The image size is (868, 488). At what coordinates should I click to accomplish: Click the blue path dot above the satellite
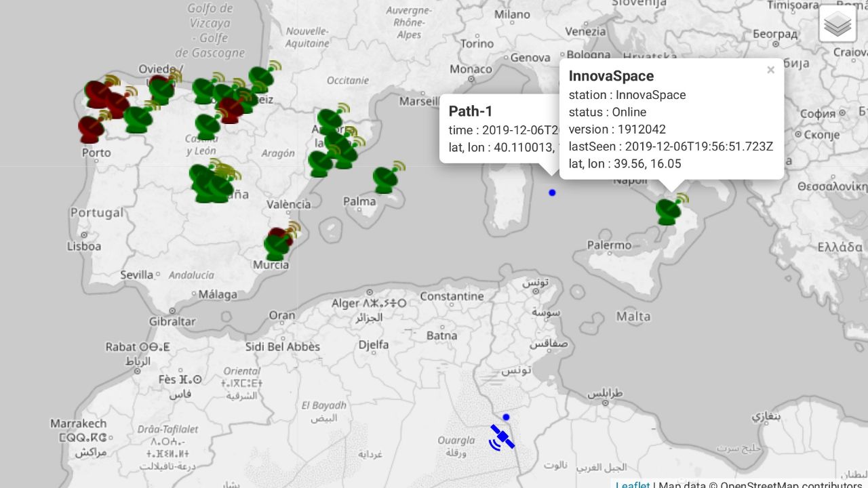click(x=506, y=417)
